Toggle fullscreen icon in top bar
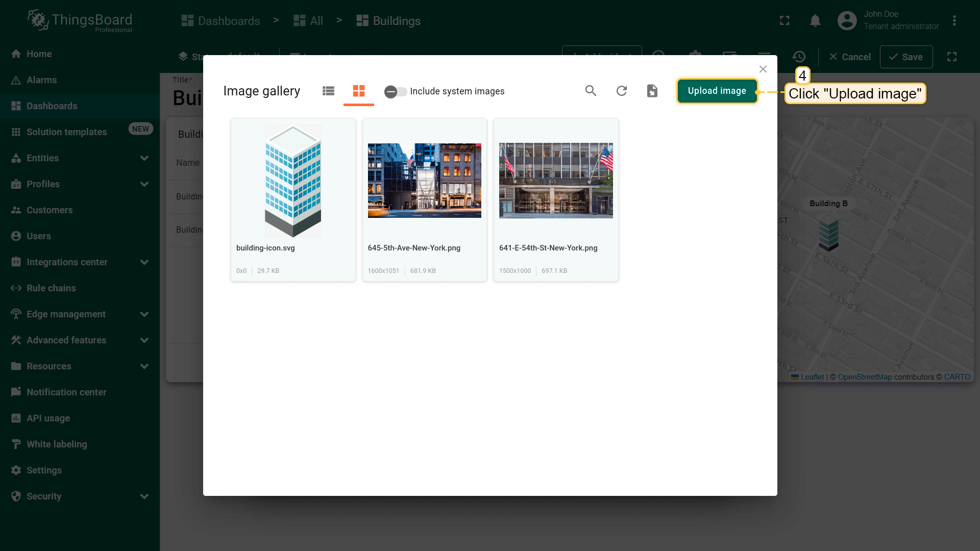This screenshot has height=551, width=980. click(x=785, y=20)
